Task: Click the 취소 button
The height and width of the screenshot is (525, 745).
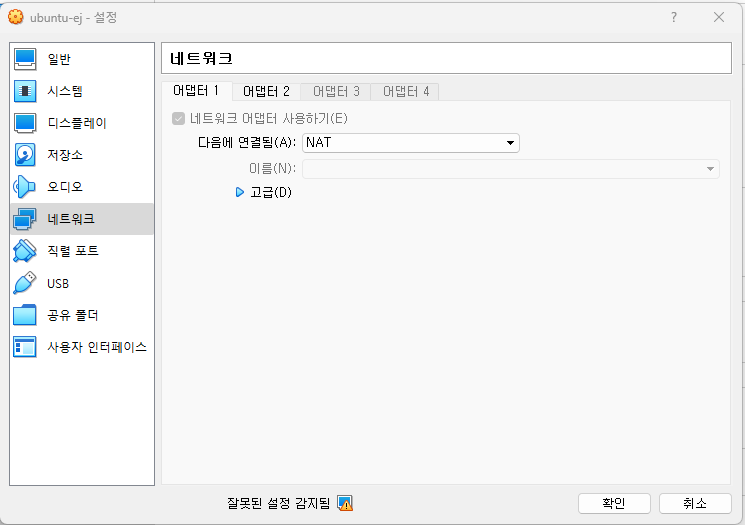Action: tap(695, 503)
